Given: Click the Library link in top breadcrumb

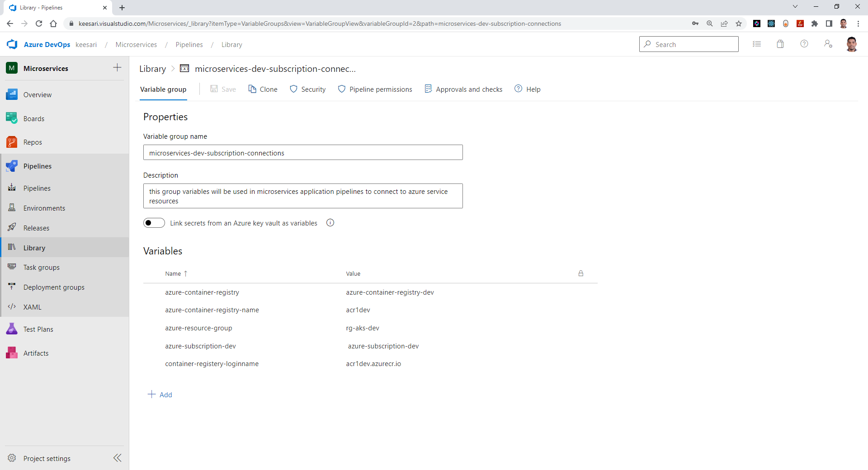Looking at the screenshot, I should point(232,45).
